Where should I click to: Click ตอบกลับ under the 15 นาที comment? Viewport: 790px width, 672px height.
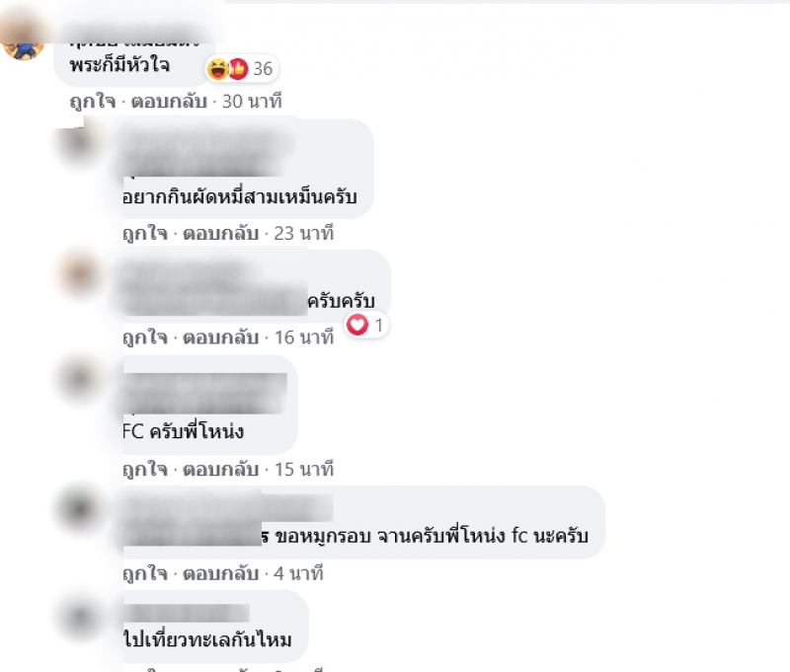click(220, 469)
